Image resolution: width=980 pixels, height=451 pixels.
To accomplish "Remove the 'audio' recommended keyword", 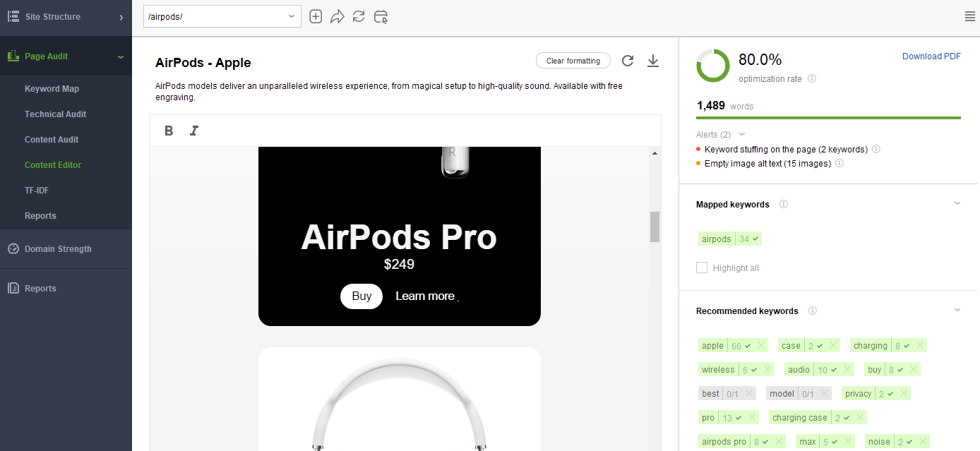I will (847, 370).
